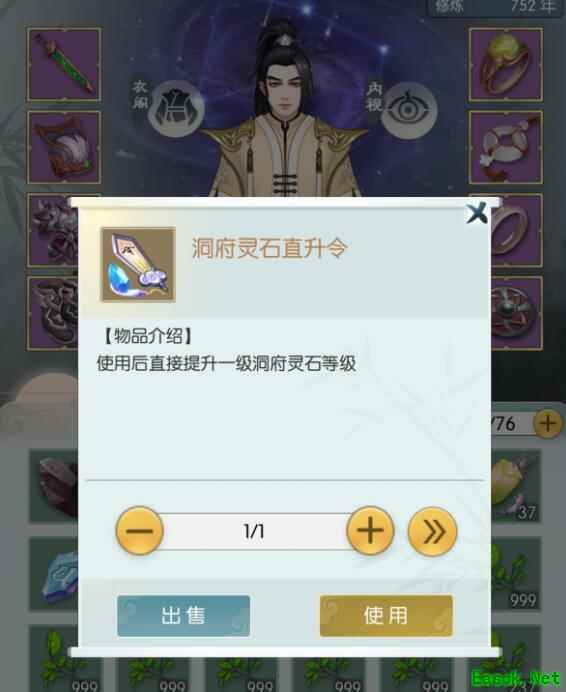
Task: Expand inventory capacity with gold plus
Action: [x=547, y=424]
